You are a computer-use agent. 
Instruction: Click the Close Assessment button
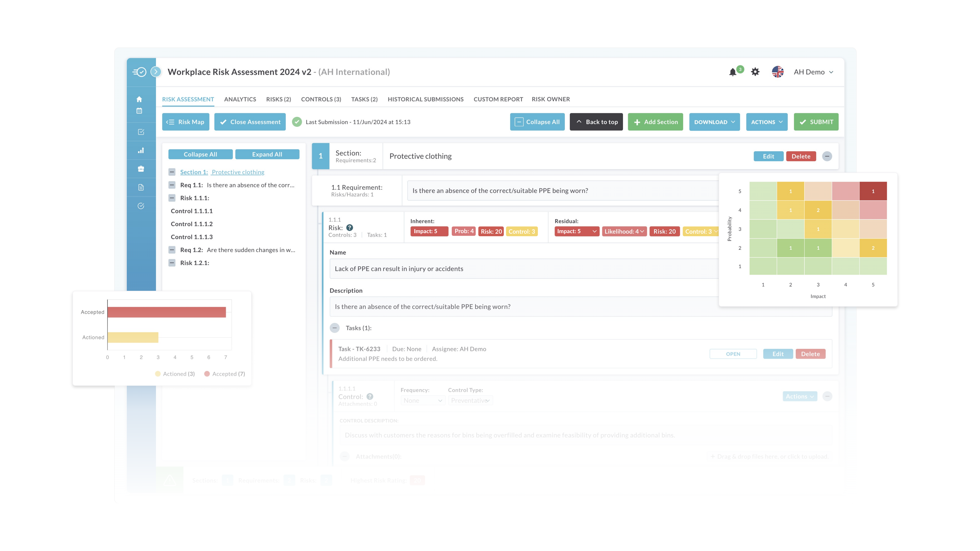pyautogui.click(x=250, y=122)
